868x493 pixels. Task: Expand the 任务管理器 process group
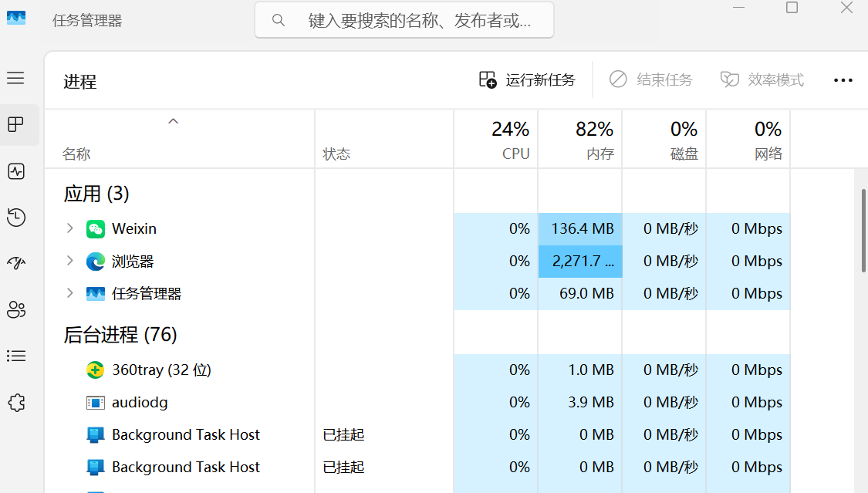pos(69,293)
